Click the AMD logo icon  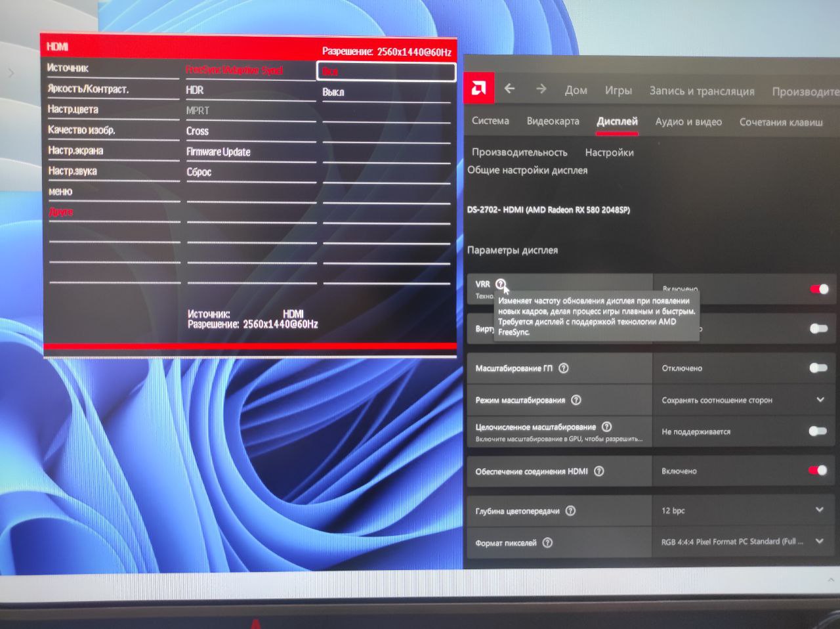tap(478, 88)
